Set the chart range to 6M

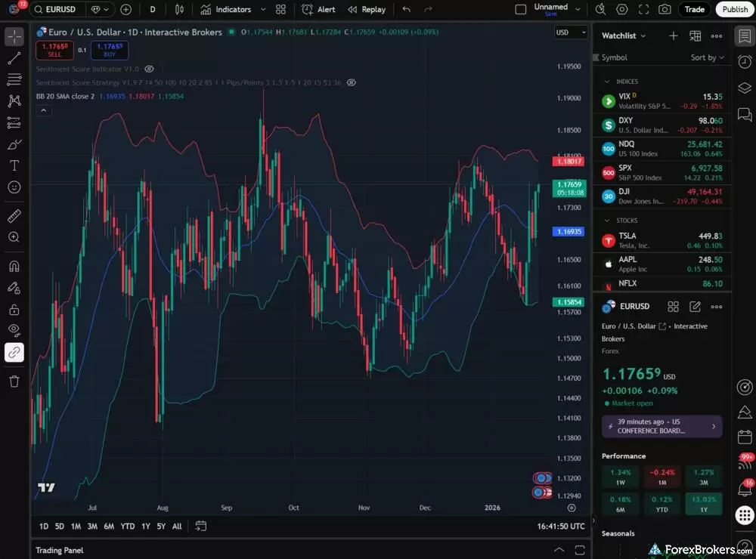[109, 527]
